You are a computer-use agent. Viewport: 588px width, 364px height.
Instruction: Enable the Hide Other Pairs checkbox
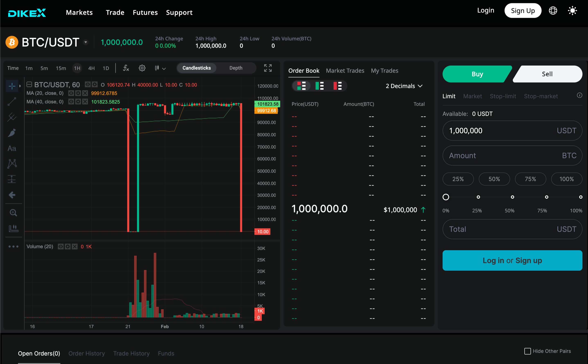coord(528,351)
